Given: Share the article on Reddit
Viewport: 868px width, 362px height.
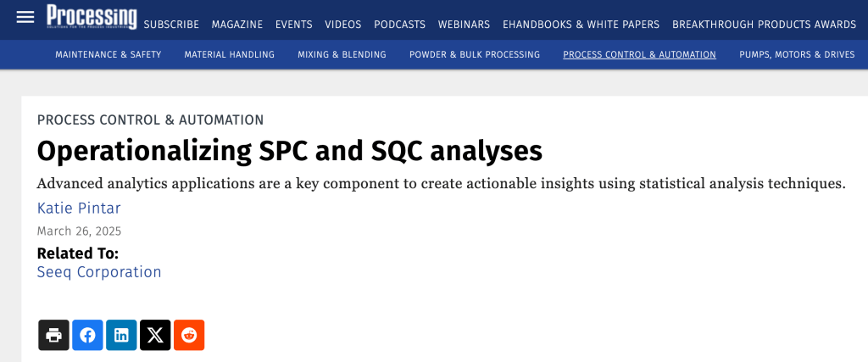Looking at the screenshot, I should pyautogui.click(x=189, y=335).
